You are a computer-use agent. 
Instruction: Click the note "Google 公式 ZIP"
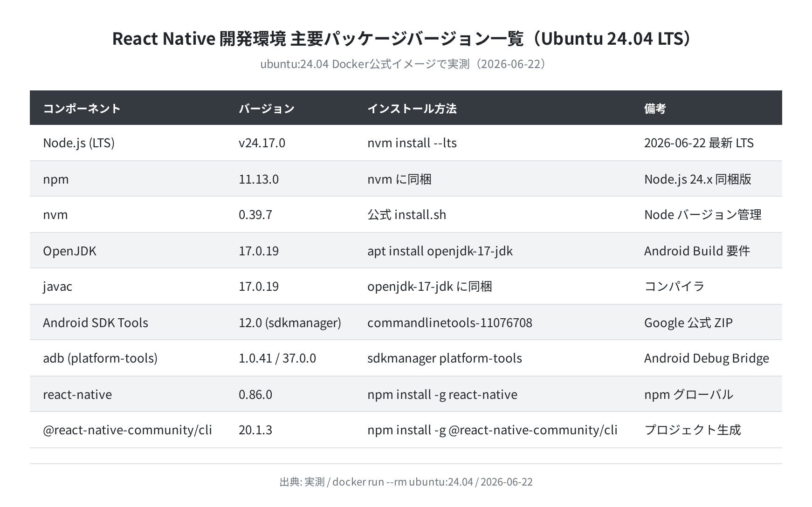[x=688, y=323]
